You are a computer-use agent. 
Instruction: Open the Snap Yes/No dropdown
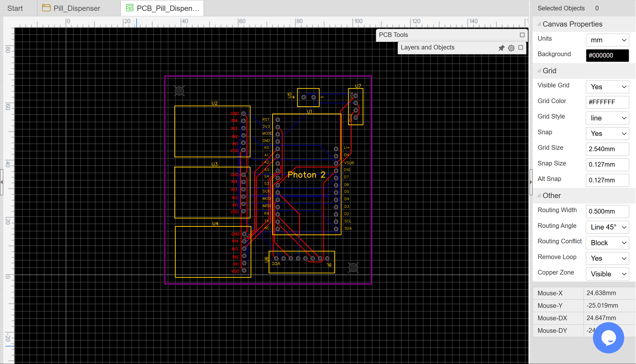pos(607,134)
